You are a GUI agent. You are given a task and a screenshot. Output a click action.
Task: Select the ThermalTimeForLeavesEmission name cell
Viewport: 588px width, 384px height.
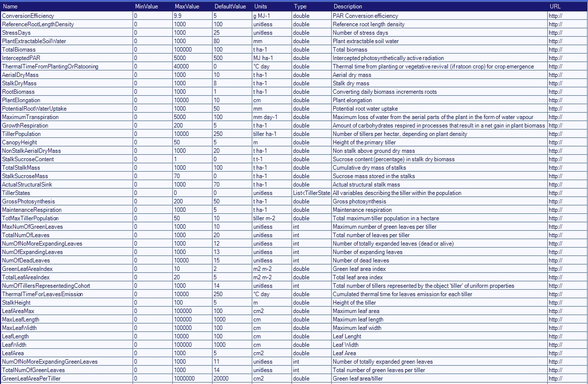click(67, 294)
